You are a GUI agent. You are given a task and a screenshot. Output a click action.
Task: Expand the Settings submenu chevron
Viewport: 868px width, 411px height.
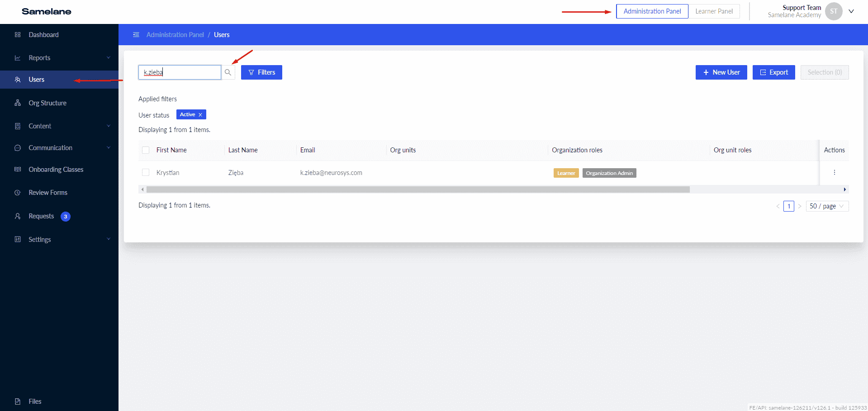(x=109, y=239)
